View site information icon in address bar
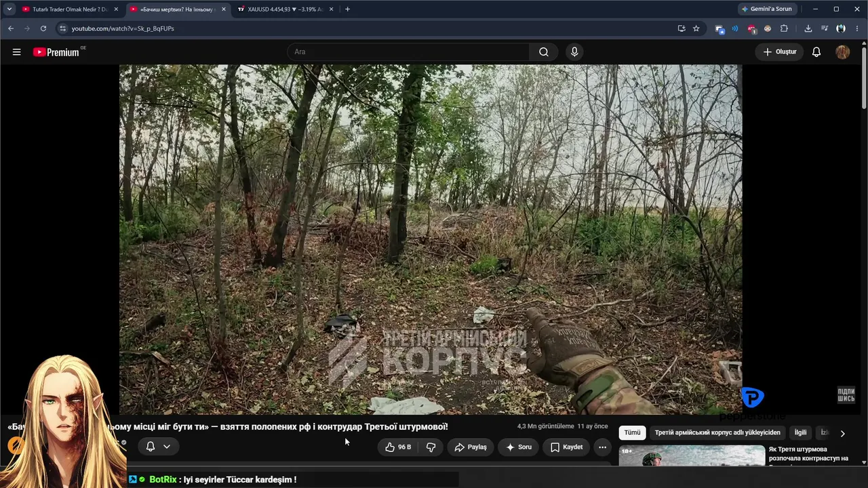 [x=62, y=28]
